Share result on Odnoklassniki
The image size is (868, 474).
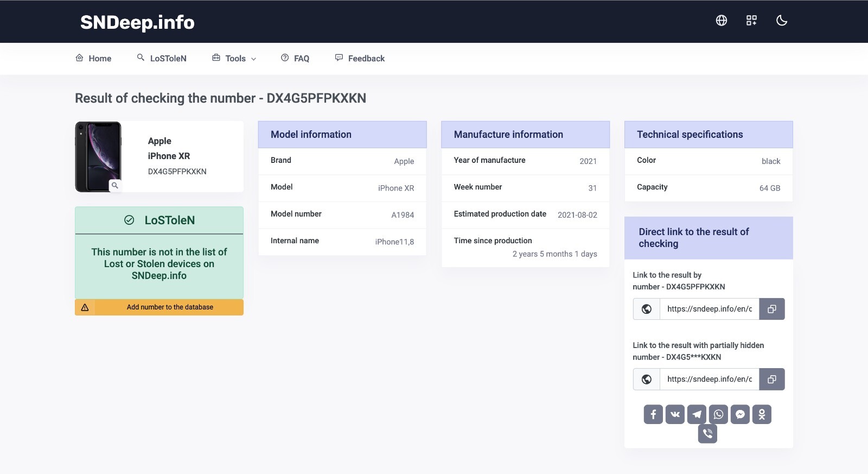[x=762, y=414]
